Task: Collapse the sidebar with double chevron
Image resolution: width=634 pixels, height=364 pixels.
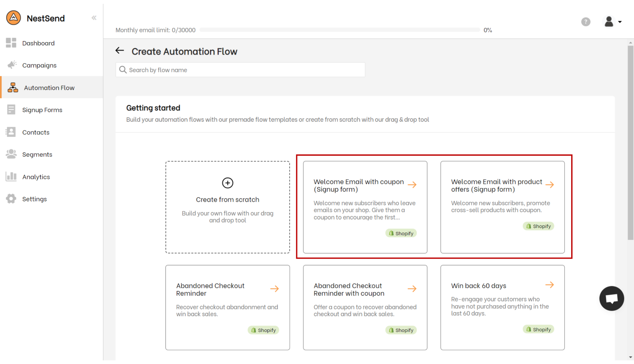Action: click(x=94, y=18)
